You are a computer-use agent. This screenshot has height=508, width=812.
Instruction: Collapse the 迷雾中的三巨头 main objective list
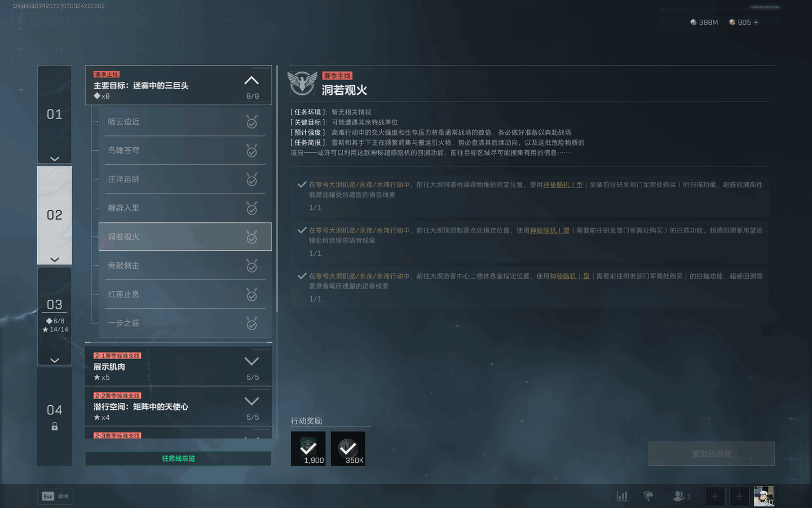click(x=251, y=81)
